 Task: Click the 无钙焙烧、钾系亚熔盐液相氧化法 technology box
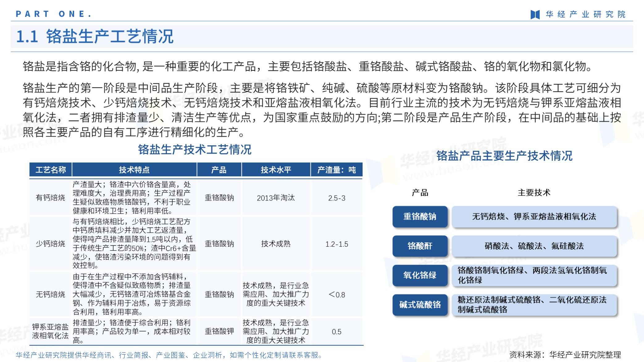[x=534, y=217]
